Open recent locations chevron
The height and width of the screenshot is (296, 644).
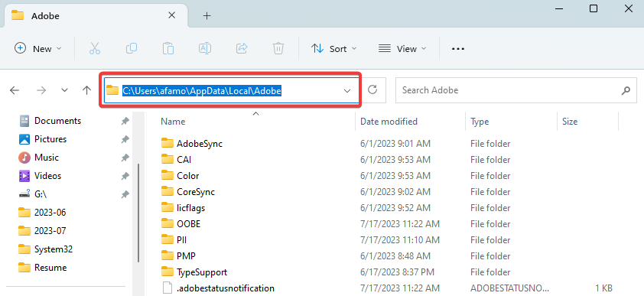(64, 90)
